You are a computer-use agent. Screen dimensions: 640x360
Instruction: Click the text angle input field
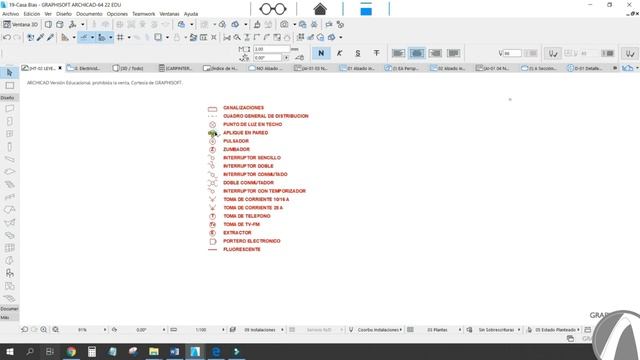[267, 58]
